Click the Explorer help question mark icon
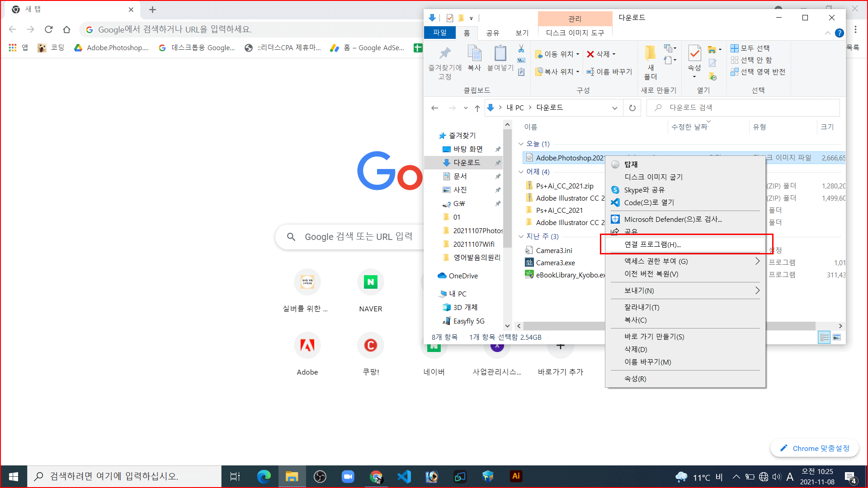This screenshot has height=488, width=868. pos(840,33)
